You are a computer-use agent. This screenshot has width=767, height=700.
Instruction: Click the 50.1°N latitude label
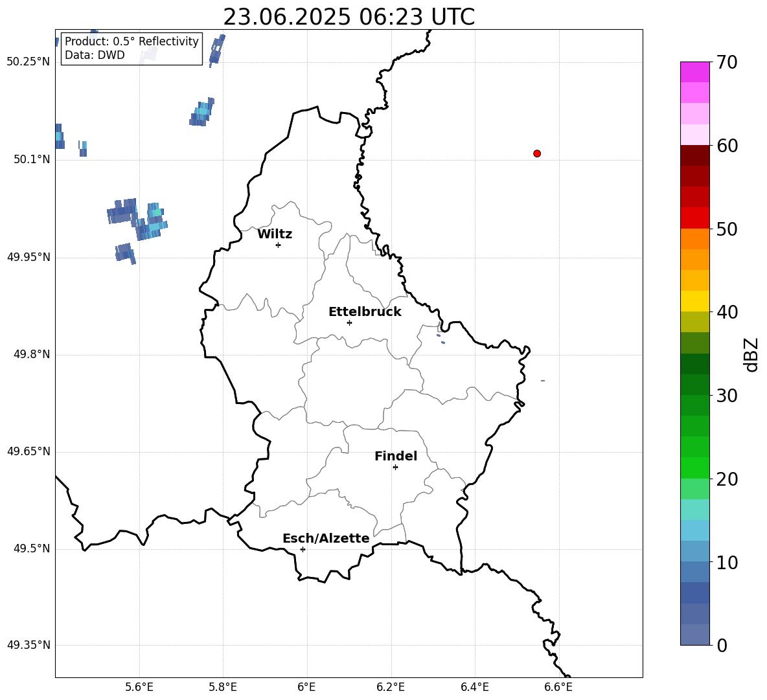32,159
